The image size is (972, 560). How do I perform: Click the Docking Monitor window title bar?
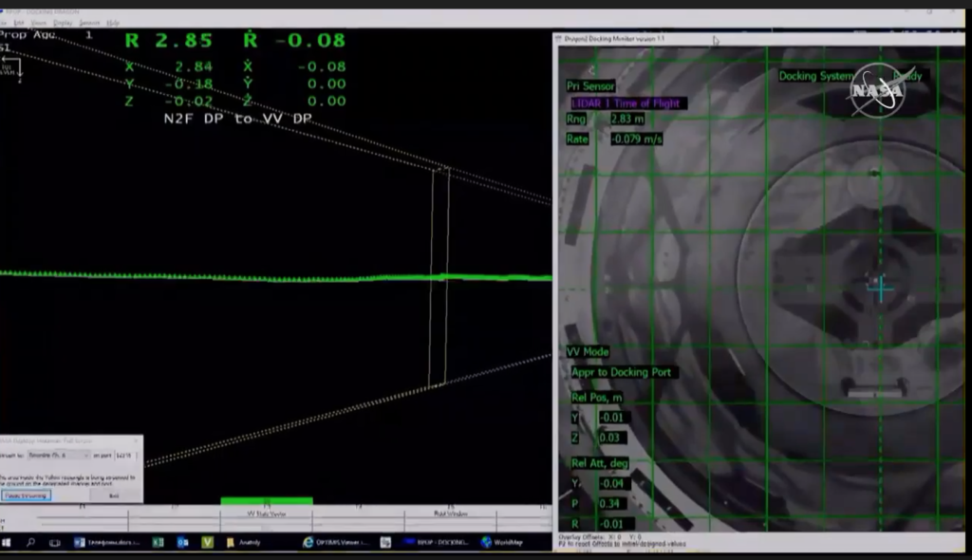758,39
